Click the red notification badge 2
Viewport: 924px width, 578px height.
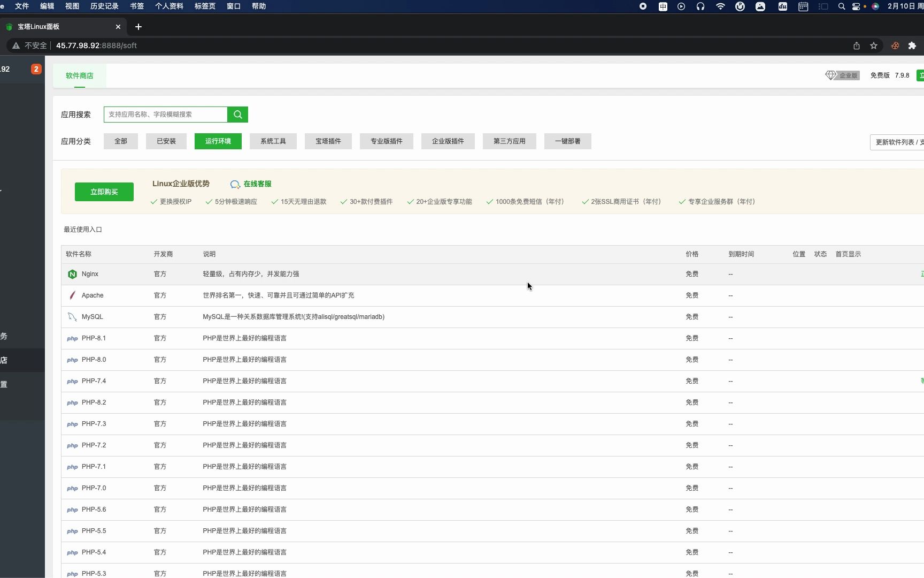pyautogui.click(x=36, y=69)
